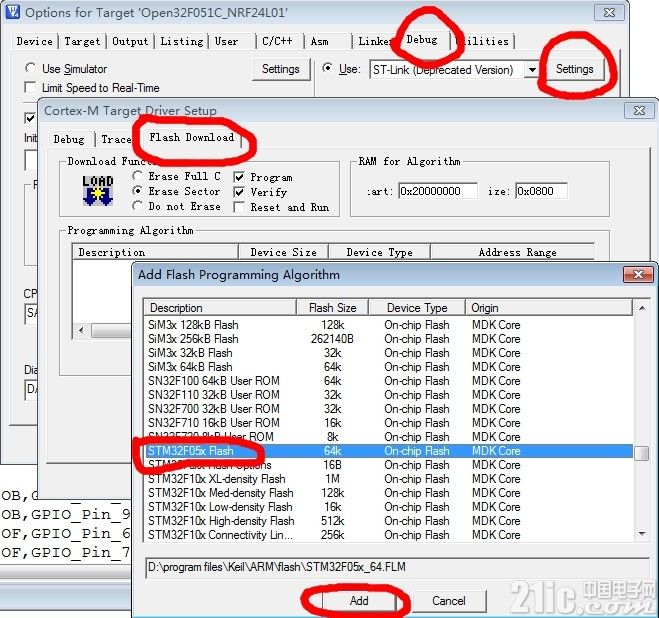Select SiM3x 128kB Flash row
659x618 pixels.
click(388, 325)
